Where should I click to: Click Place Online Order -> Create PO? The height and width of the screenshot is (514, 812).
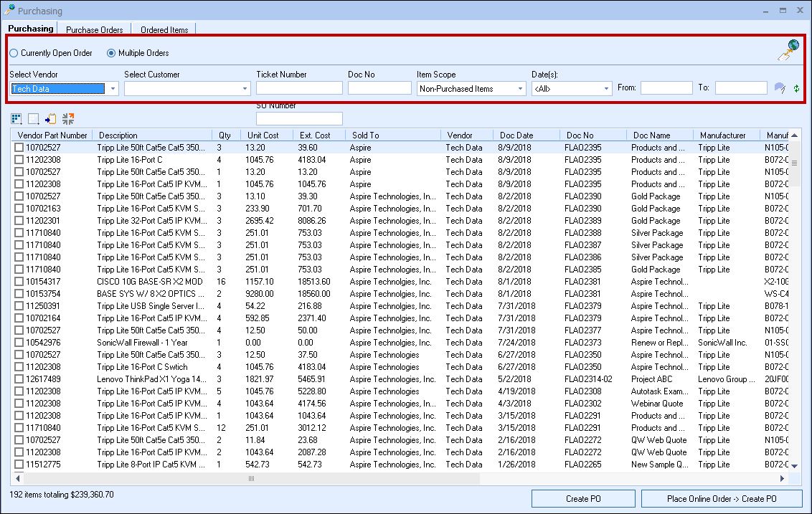coord(721,499)
